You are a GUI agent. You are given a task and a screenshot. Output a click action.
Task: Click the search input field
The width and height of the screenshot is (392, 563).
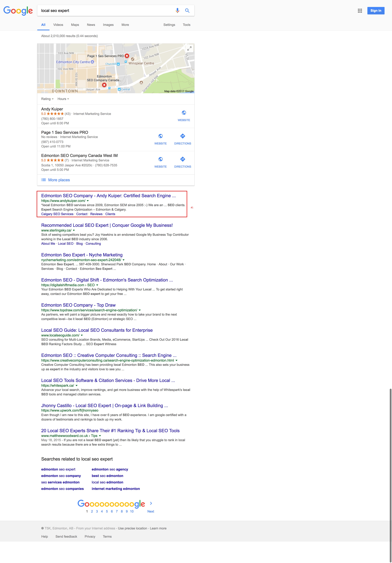[105, 11]
